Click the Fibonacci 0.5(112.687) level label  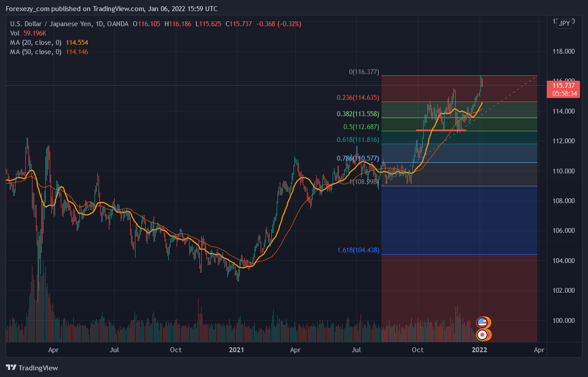click(361, 127)
